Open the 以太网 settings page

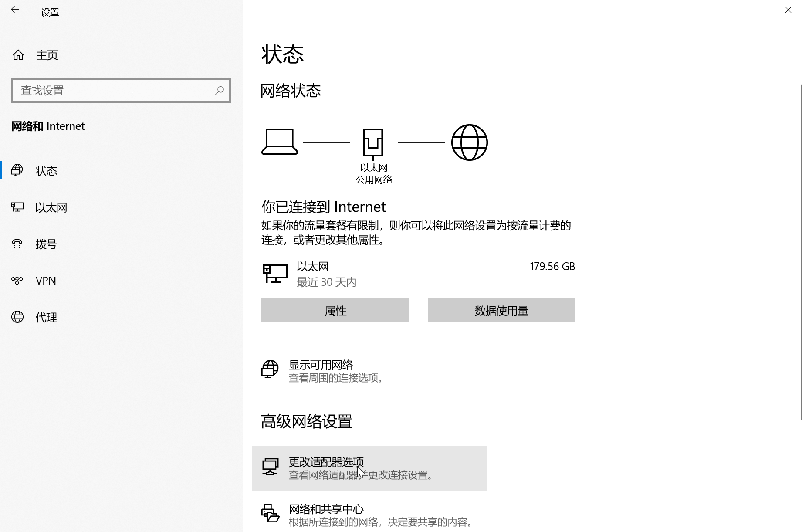click(51, 208)
